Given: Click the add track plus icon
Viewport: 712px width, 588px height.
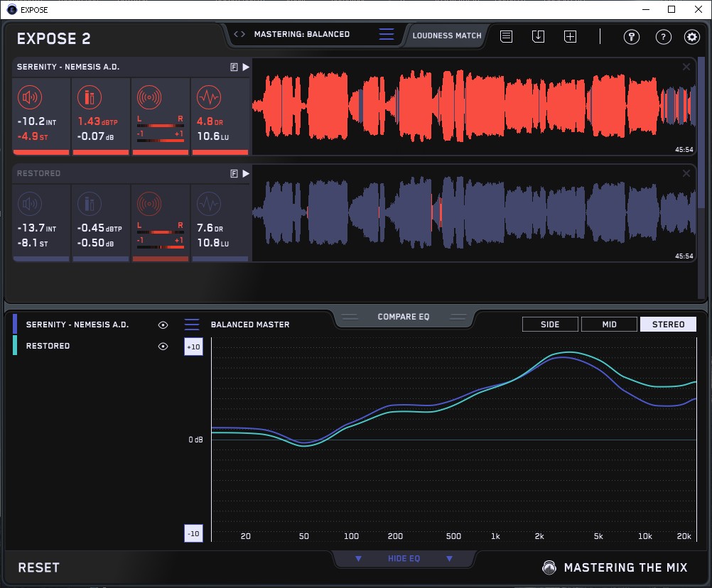Looking at the screenshot, I should (x=570, y=36).
